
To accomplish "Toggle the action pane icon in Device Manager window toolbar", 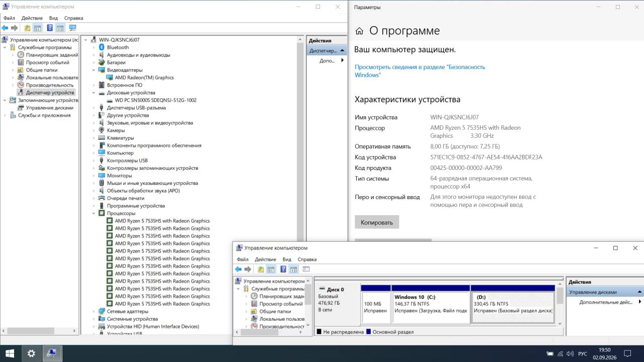I will (x=60, y=28).
